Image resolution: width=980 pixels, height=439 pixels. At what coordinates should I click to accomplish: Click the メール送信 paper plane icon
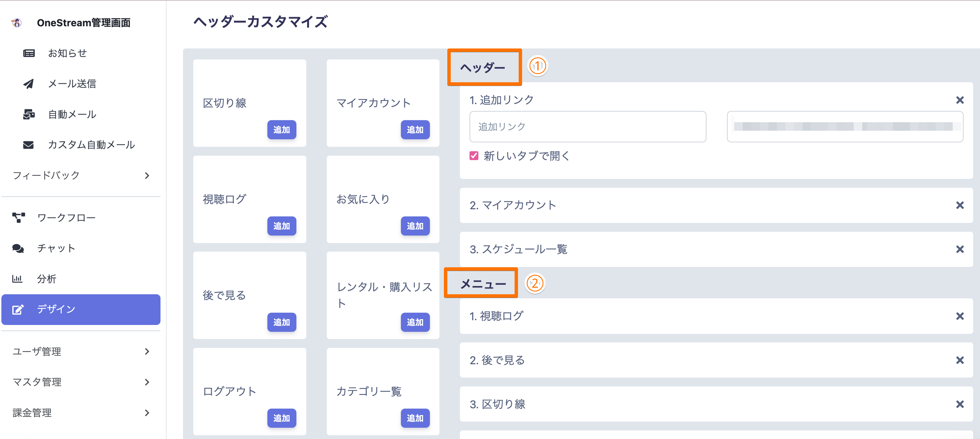(29, 84)
